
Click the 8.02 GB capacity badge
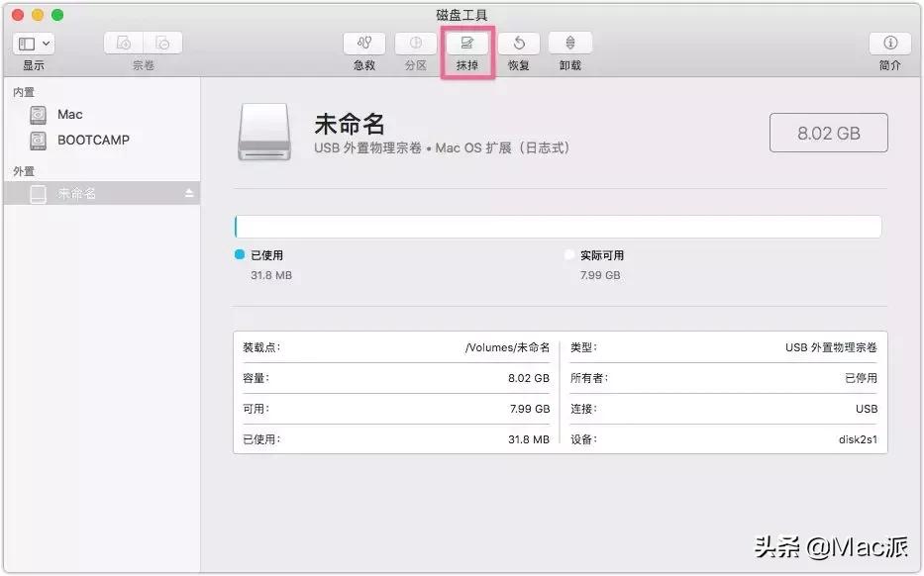(x=828, y=132)
